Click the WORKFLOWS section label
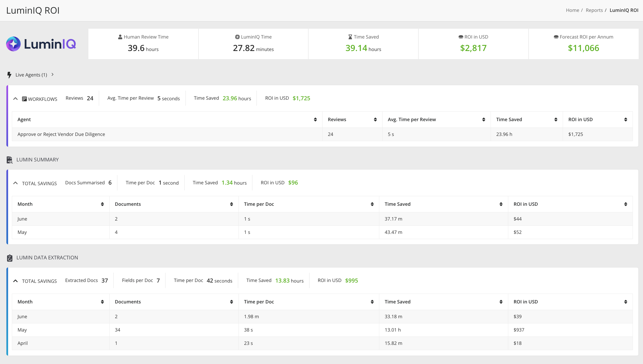The image size is (643, 364). (x=43, y=99)
